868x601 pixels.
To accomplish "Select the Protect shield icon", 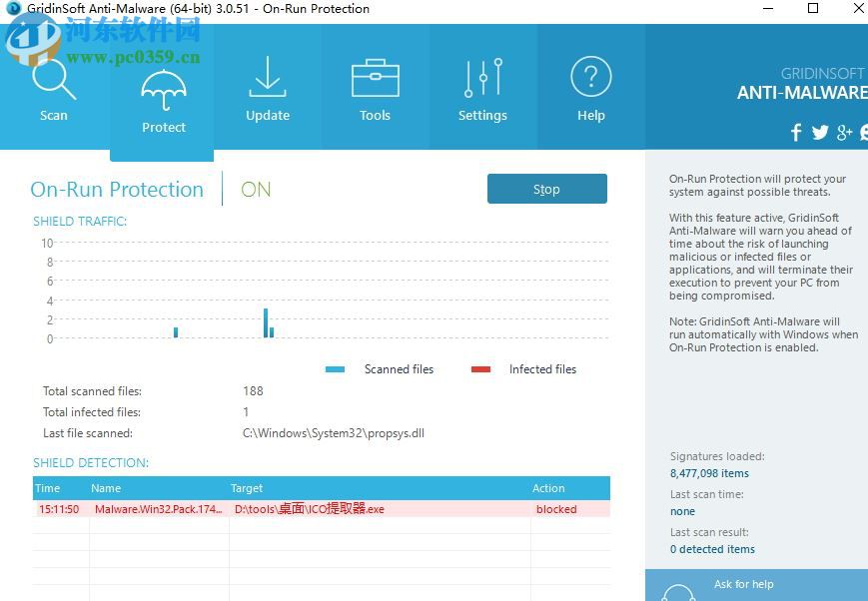I will click(x=163, y=90).
